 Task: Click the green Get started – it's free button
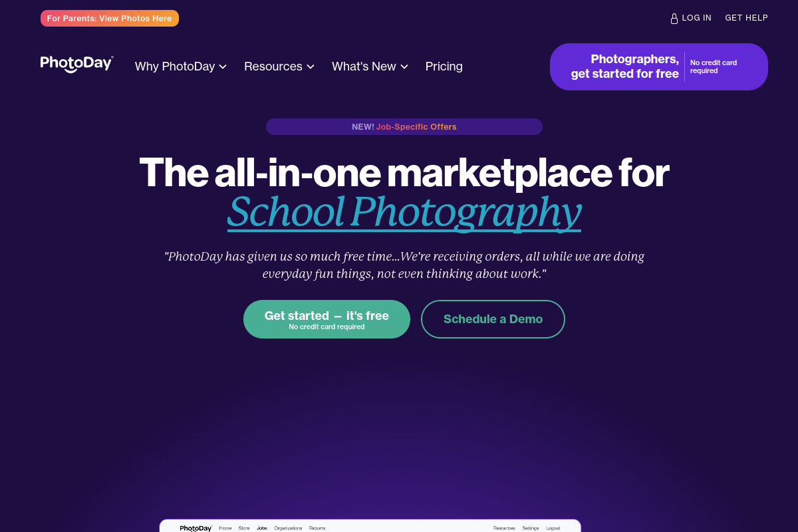pos(327,319)
